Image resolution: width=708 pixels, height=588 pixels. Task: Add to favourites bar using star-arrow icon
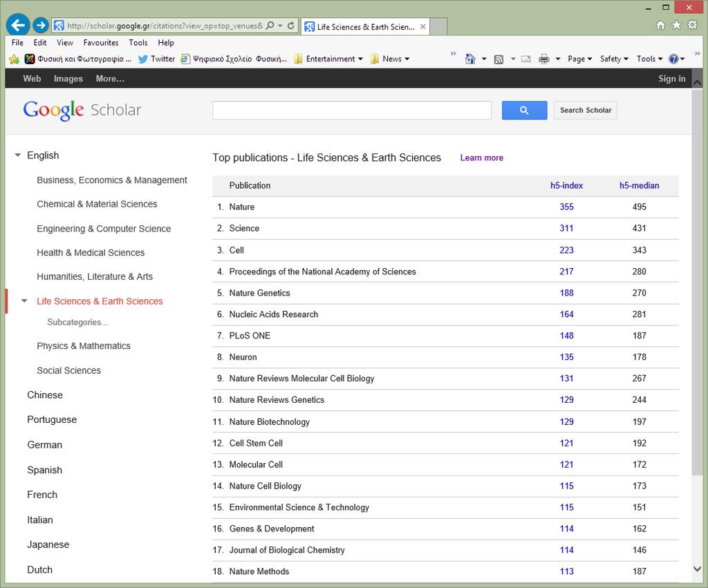coord(15,59)
